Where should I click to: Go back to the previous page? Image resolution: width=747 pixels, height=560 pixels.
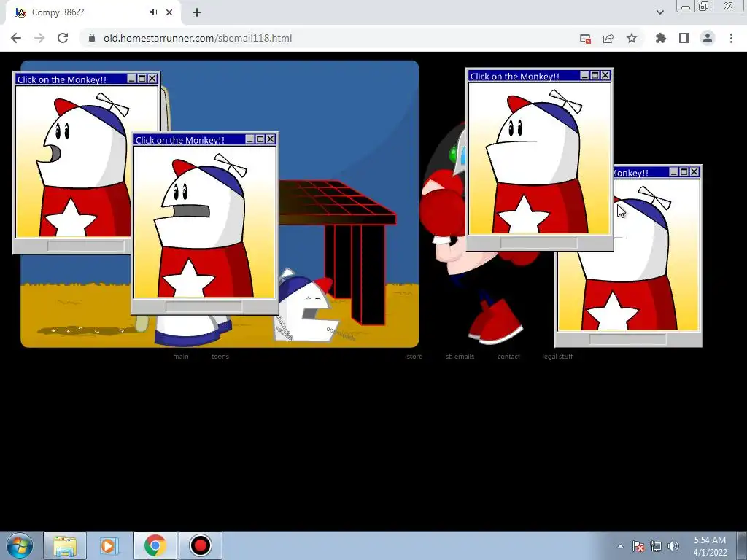pyautogui.click(x=16, y=38)
